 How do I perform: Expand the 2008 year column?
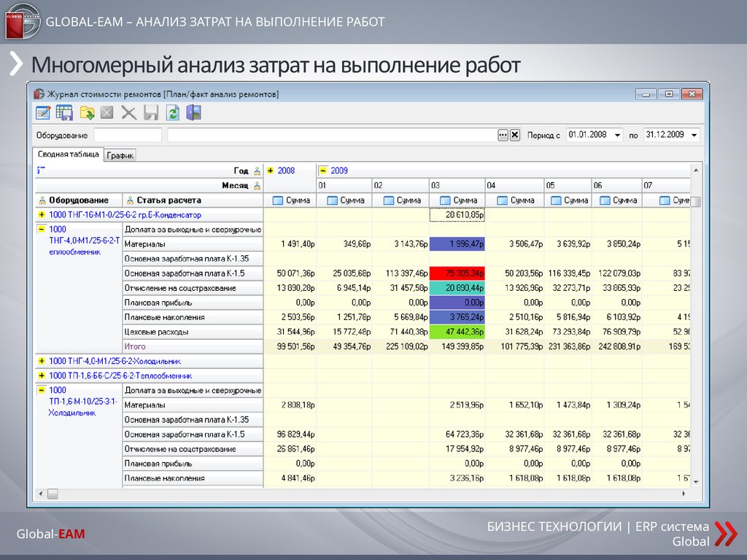click(270, 171)
